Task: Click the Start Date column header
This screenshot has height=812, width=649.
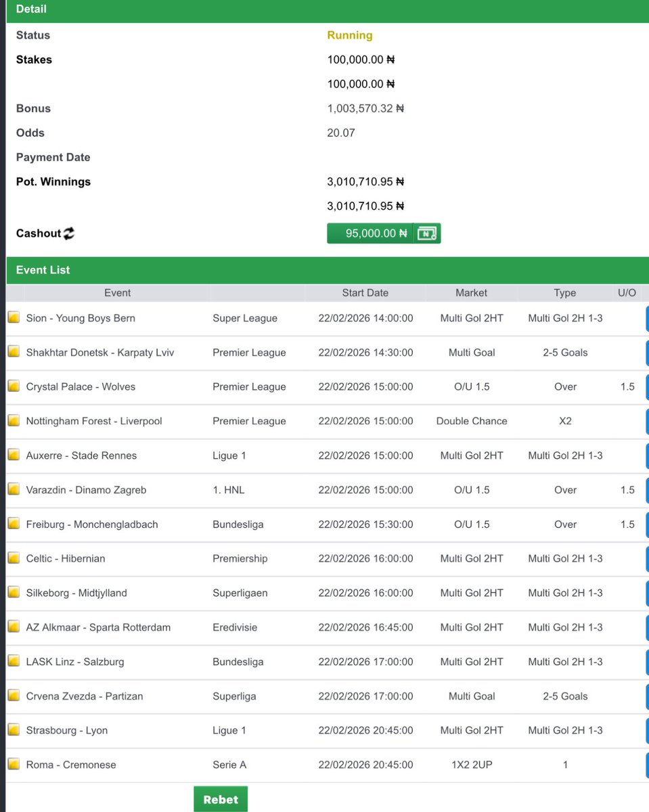Action: (x=365, y=293)
